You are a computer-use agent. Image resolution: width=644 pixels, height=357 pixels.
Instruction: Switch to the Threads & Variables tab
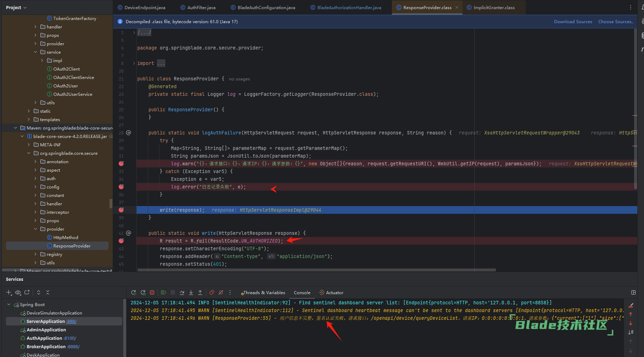[x=263, y=292]
